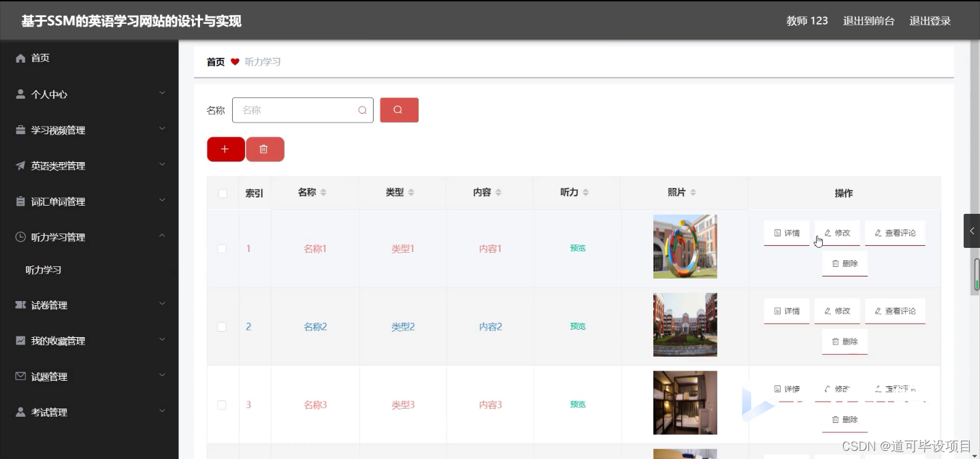This screenshot has width=980, height=459.
Task: Click the person icon next to 考试管理
Action: point(20,412)
